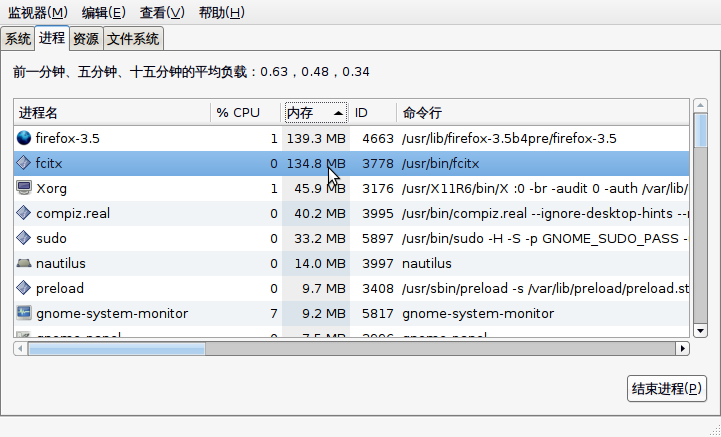Click the 40.2 MB memory value

point(320,213)
